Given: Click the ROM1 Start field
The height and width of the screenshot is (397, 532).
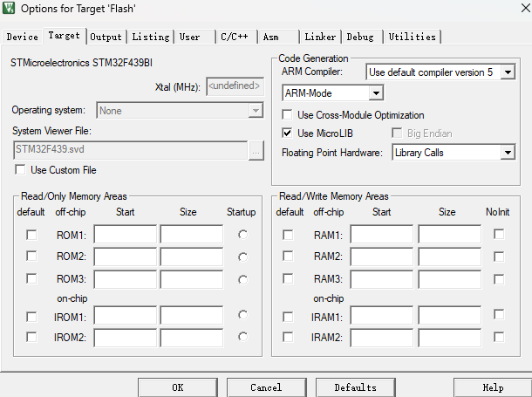Looking at the screenshot, I should pyautogui.click(x=126, y=234).
